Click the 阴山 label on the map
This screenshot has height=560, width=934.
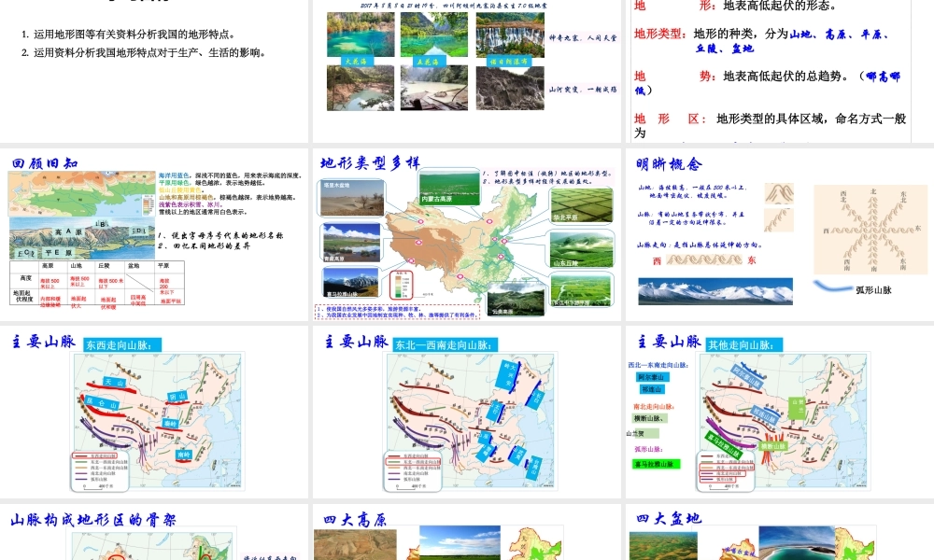point(177,396)
